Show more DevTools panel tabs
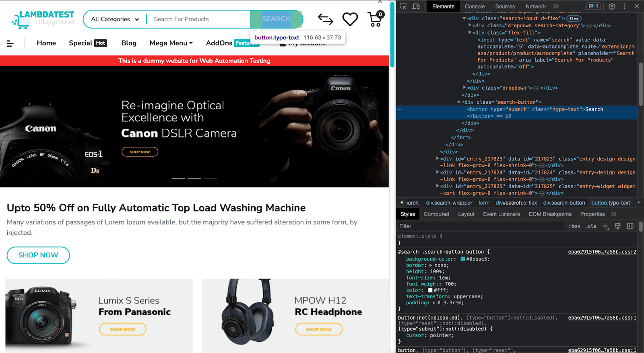The height and width of the screenshot is (353, 644). click(x=556, y=6)
